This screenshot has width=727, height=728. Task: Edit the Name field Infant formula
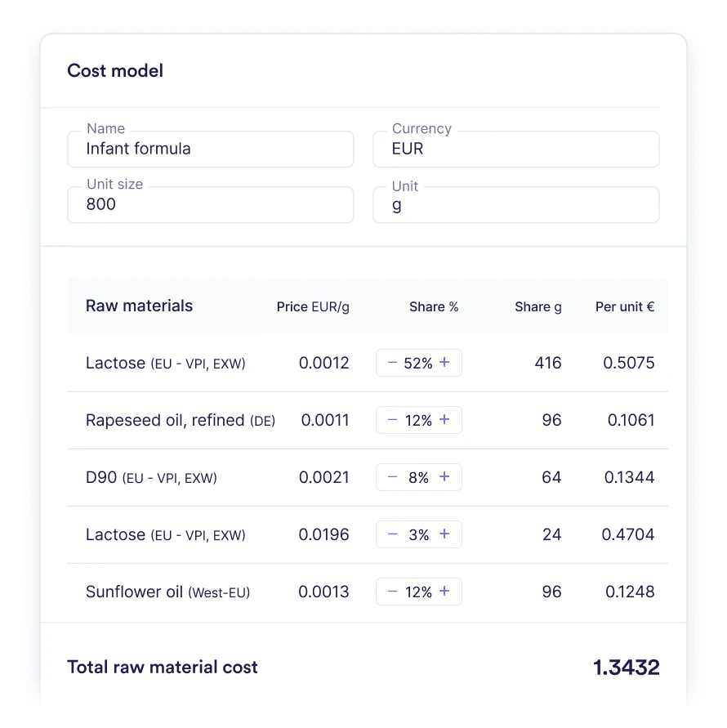click(x=210, y=149)
